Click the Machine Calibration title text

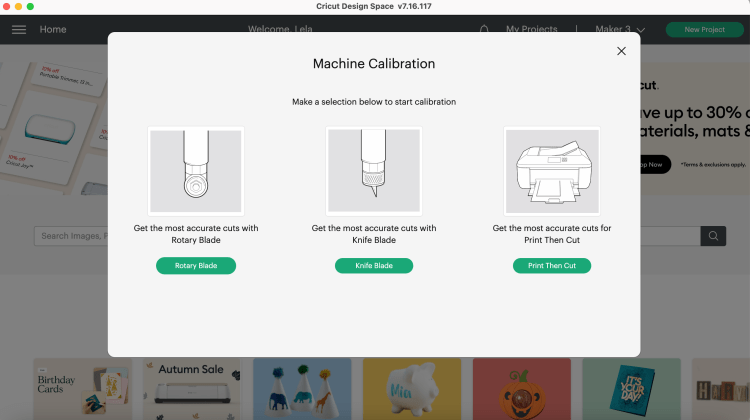[x=374, y=64]
